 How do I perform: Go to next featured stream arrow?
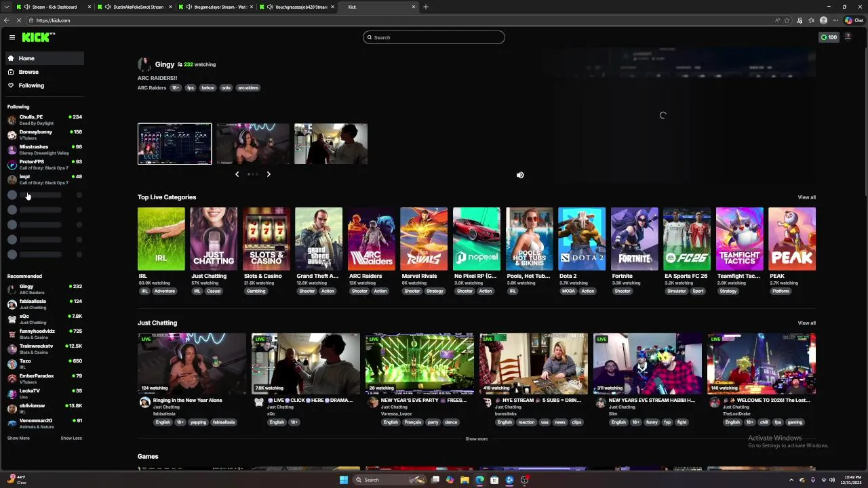tap(269, 174)
